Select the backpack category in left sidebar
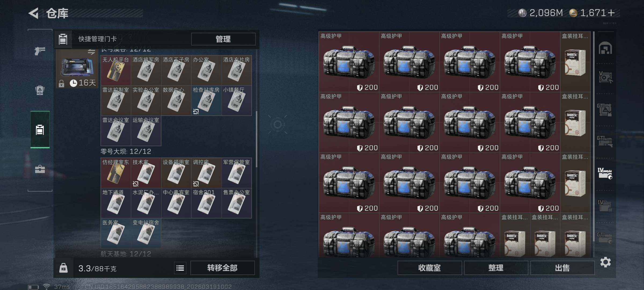Screen dimensions: 644x290 point(40,90)
